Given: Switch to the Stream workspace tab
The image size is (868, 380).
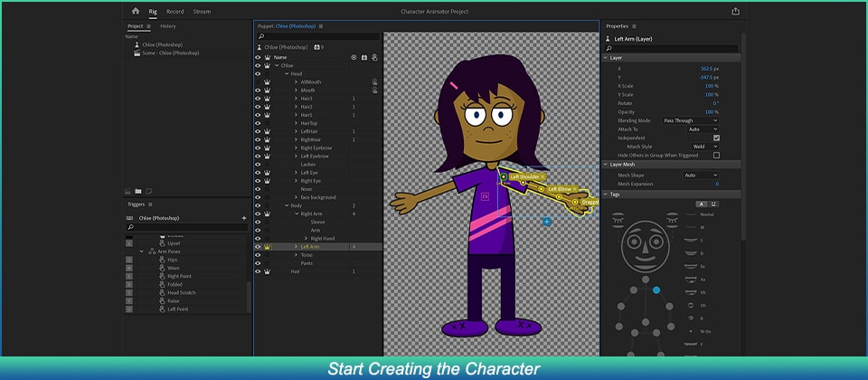Looking at the screenshot, I should coord(202,11).
